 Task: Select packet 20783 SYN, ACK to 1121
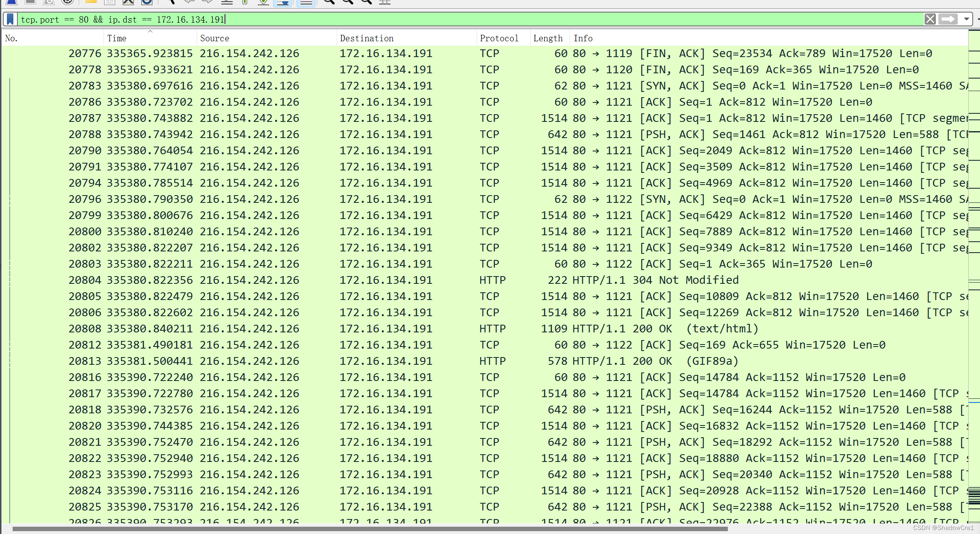point(485,86)
